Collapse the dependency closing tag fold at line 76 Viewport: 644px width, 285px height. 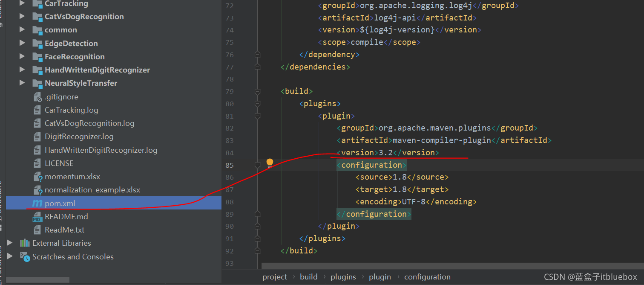[257, 55]
